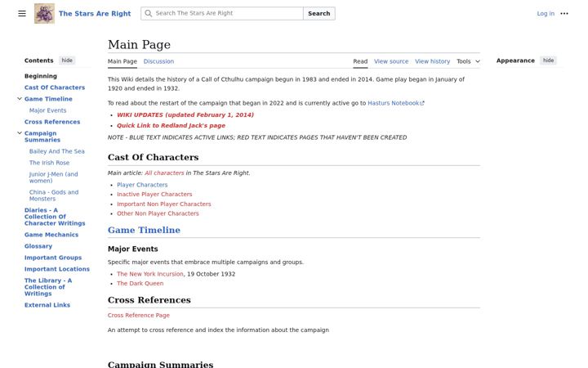The width and height of the screenshot is (588, 368).
Task: Jump to The Library - A Collection of Writings
Action: tap(48, 287)
